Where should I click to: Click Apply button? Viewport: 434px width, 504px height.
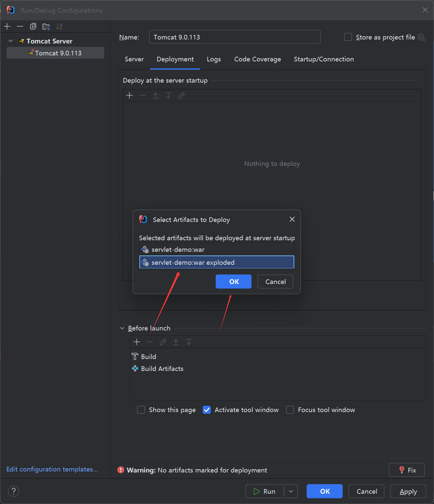coord(408,491)
